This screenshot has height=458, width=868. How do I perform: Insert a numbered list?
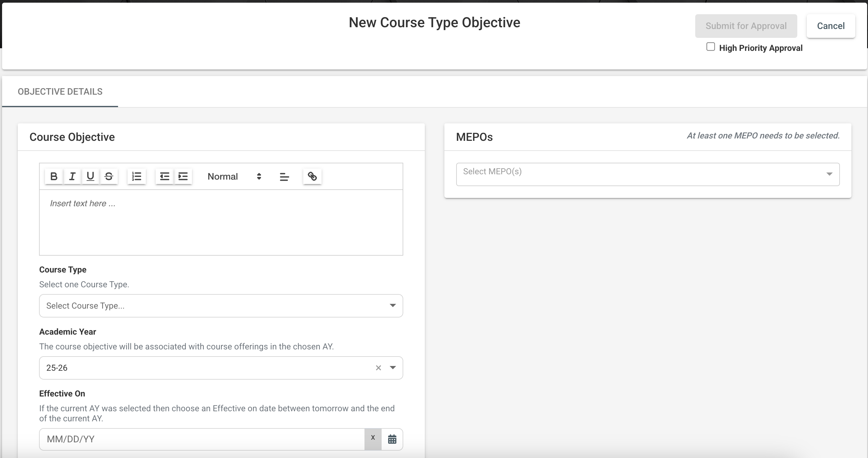pyautogui.click(x=136, y=176)
